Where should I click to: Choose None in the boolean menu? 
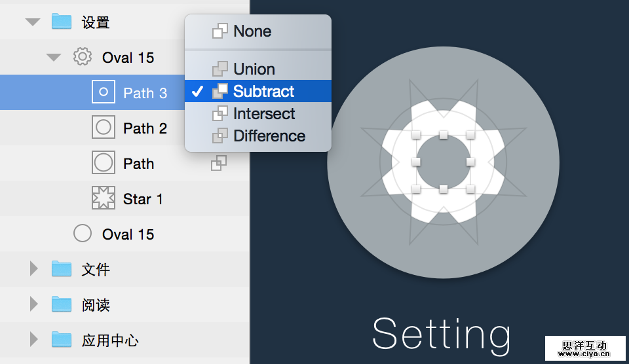pos(252,31)
